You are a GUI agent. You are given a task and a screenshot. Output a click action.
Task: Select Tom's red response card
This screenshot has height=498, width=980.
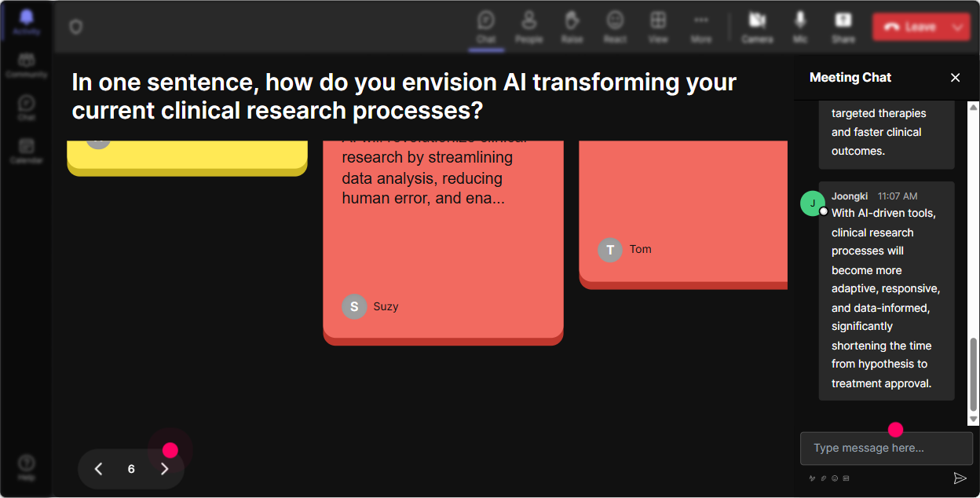coord(683,214)
